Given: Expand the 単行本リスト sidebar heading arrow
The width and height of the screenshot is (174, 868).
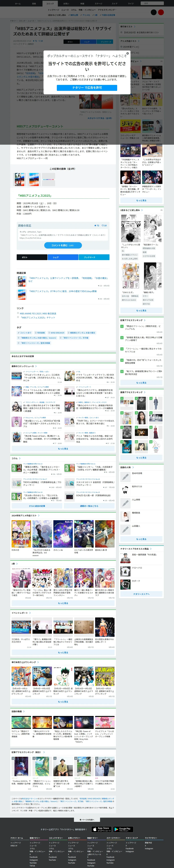Looking at the screenshot, I should [x=134, y=27].
